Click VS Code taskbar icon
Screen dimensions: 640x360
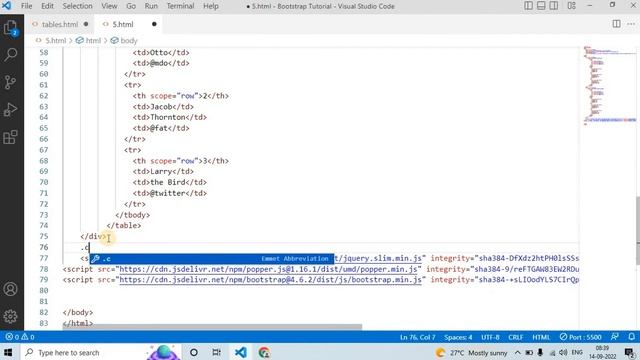pyautogui.click(x=240, y=352)
